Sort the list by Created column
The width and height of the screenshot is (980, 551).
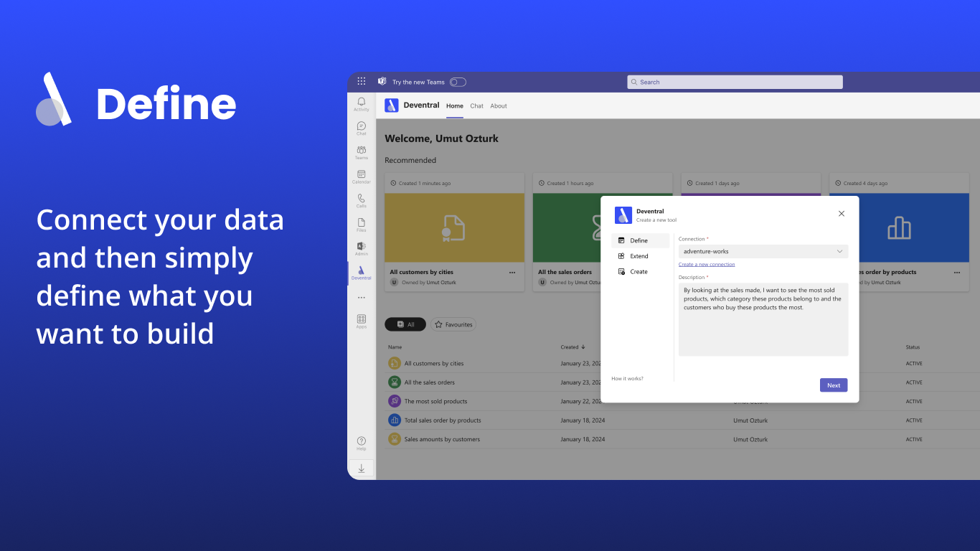pyautogui.click(x=573, y=347)
